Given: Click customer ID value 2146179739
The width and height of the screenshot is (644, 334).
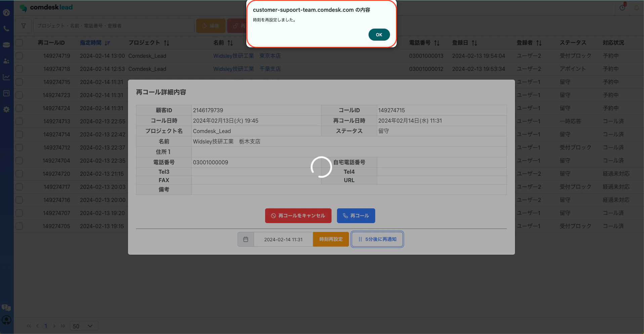Looking at the screenshot, I should 208,110.
